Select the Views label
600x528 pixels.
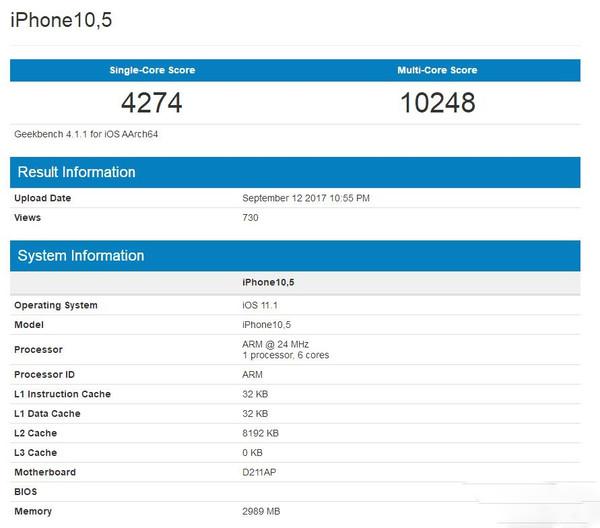pyautogui.click(x=27, y=218)
